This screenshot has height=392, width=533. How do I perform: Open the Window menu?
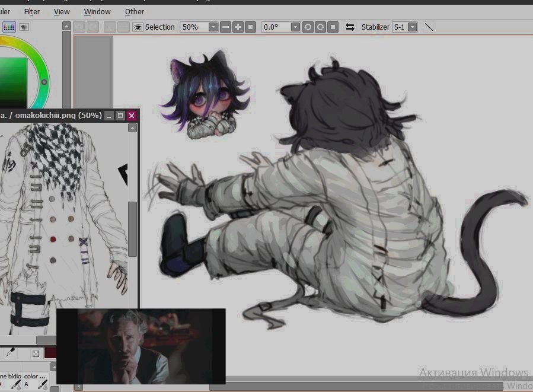point(97,11)
